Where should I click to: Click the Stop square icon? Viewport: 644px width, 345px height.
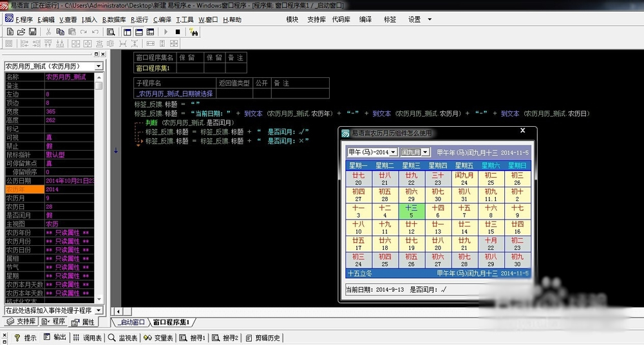178,32
